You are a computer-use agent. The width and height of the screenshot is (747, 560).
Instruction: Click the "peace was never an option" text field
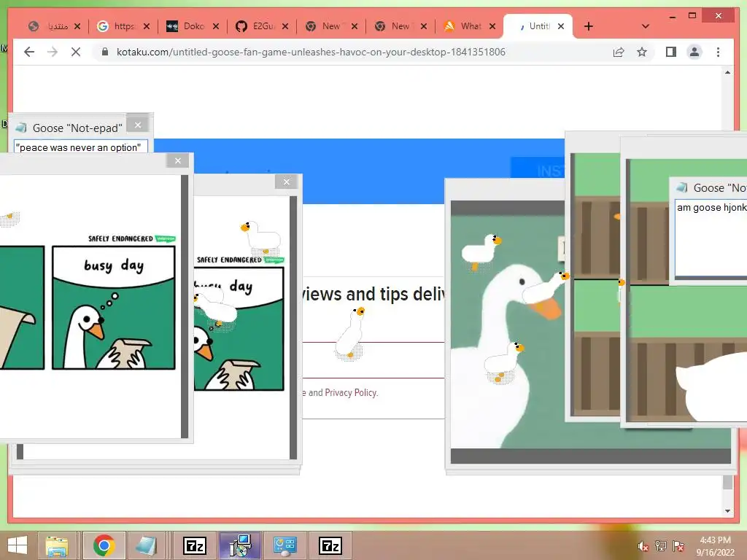[80, 147]
